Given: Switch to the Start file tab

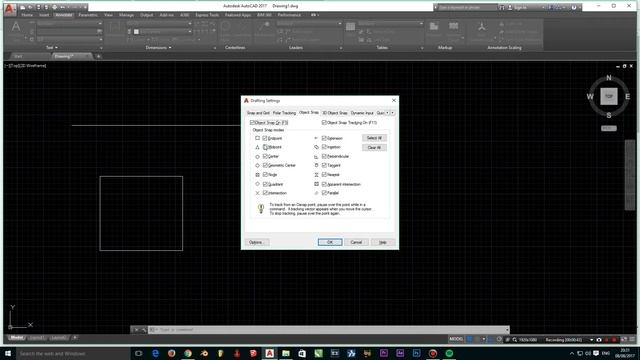Looking at the screenshot, I should click(x=18, y=56).
